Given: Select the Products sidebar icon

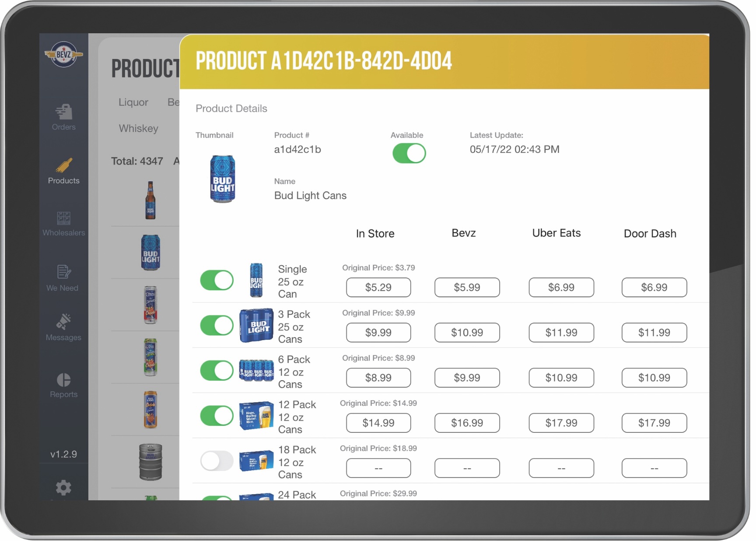Looking at the screenshot, I should pos(64,172).
